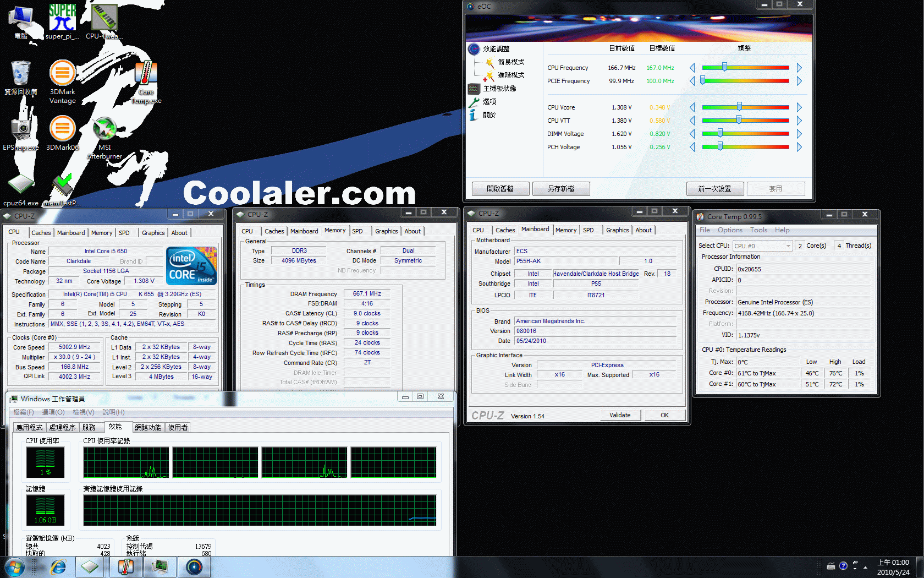Increase CPU Frequency with right arrow

pos(799,68)
